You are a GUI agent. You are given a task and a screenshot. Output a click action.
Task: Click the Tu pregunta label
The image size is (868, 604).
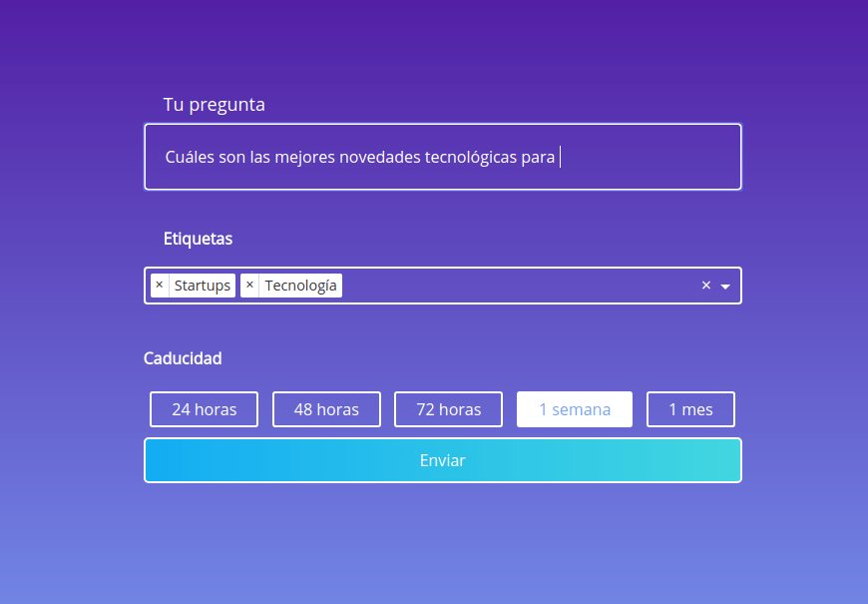[214, 104]
